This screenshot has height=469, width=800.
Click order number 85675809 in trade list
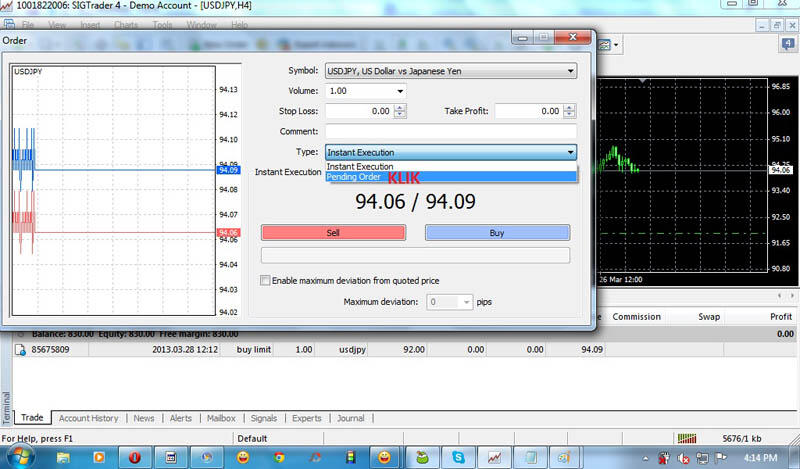pos(50,350)
